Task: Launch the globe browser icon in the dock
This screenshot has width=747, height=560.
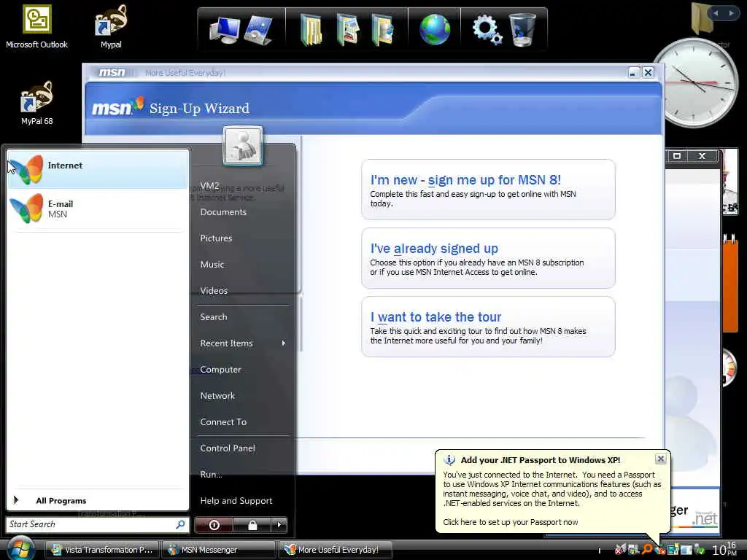Action: (x=435, y=29)
